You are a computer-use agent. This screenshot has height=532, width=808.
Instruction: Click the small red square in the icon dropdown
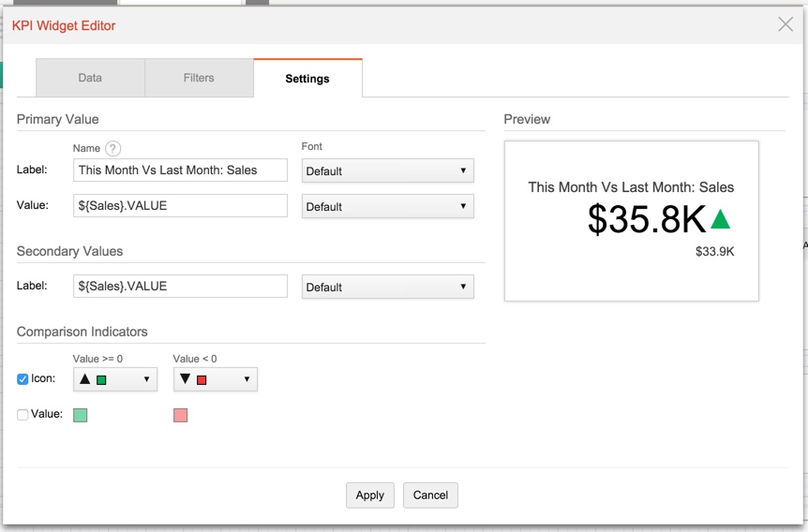(202, 380)
